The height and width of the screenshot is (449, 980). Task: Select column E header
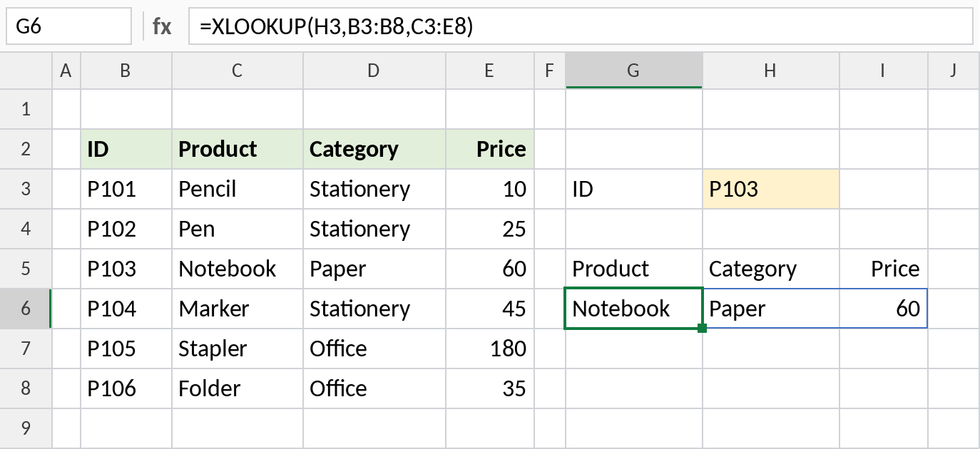pos(490,70)
